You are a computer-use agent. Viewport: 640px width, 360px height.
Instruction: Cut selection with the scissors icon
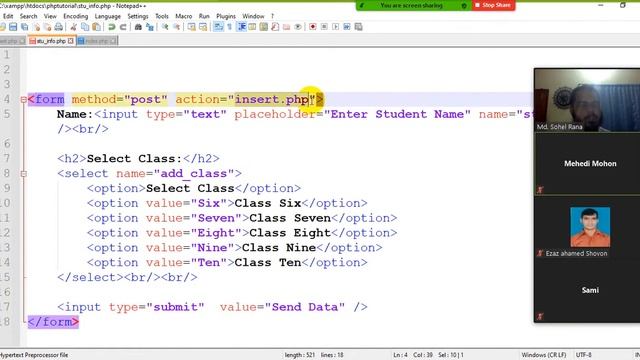[x=73, y=27]
